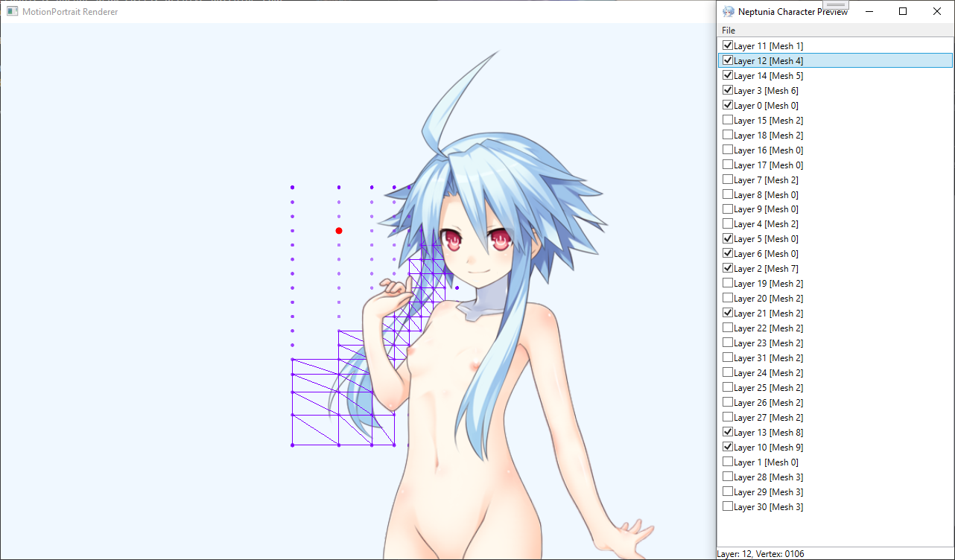Select the Layer 28 [Mesh 3] item
The height and width of the screenshot is (560, 955).
point(768,477)
